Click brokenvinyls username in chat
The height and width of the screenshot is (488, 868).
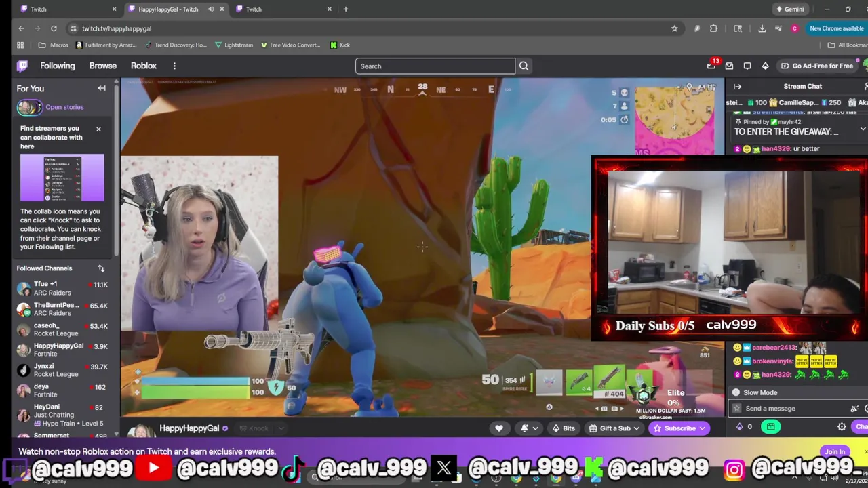[x=772, y=361]
